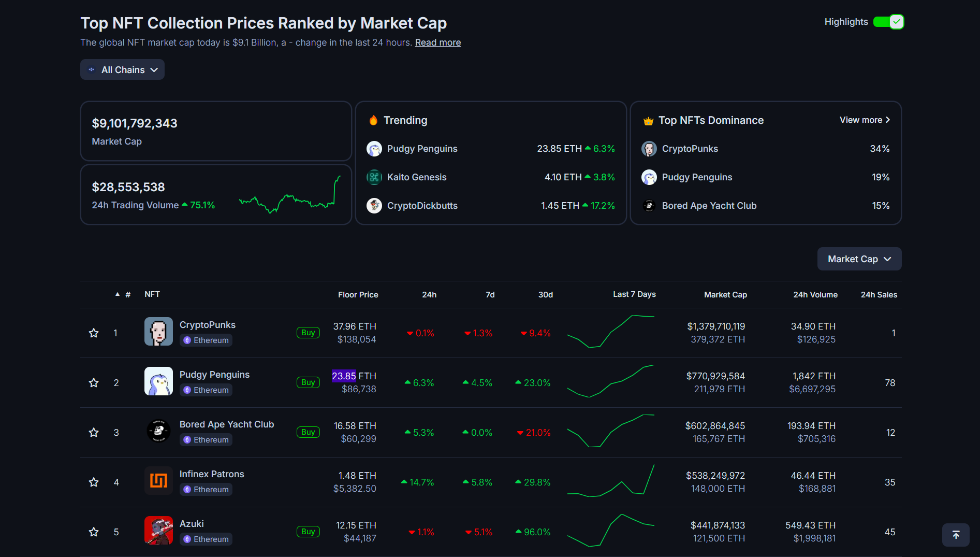Star the Infinex Patrons row
The image size is (980, 557).
click(x=94, y=482)
